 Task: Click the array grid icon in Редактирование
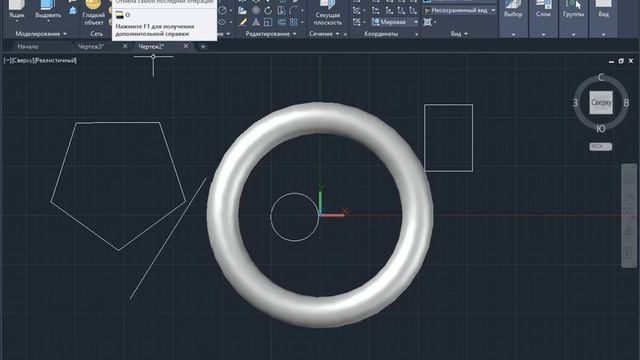[x=293, y=22]
